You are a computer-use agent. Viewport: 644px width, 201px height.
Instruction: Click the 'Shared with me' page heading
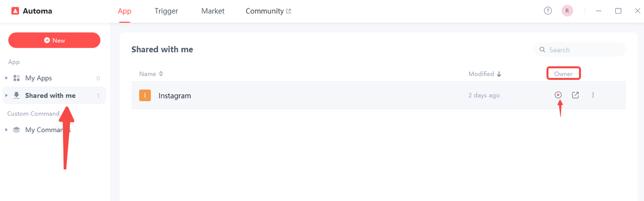(162, 49)
